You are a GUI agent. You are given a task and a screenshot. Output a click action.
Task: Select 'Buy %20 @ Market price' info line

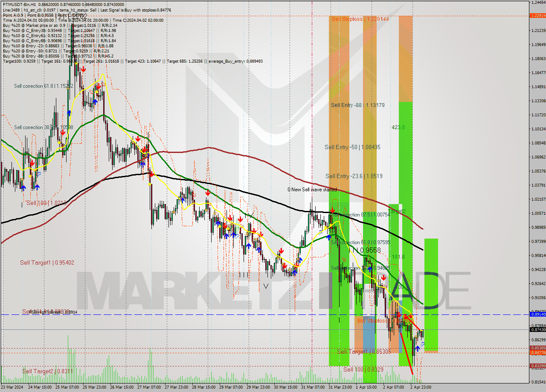60,25
